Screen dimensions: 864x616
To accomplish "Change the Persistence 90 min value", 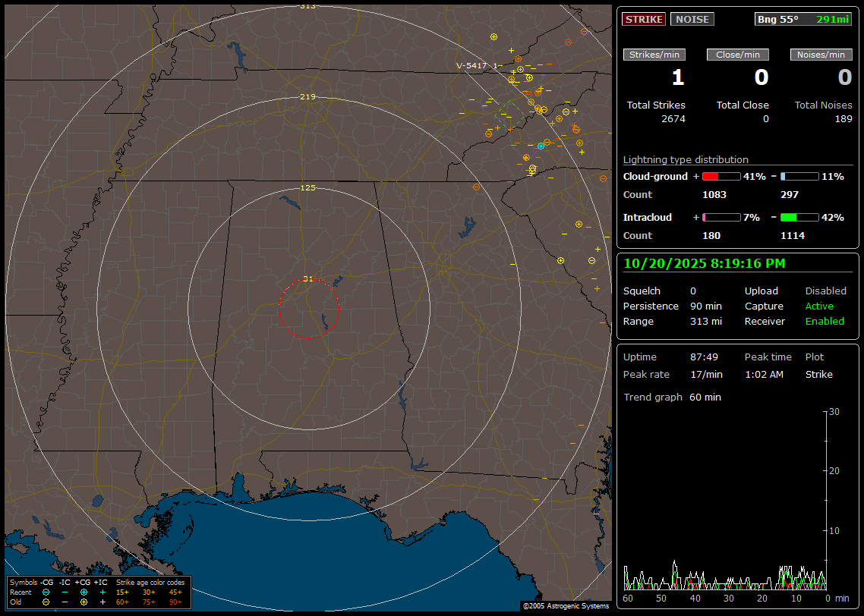I will point(707,306).
